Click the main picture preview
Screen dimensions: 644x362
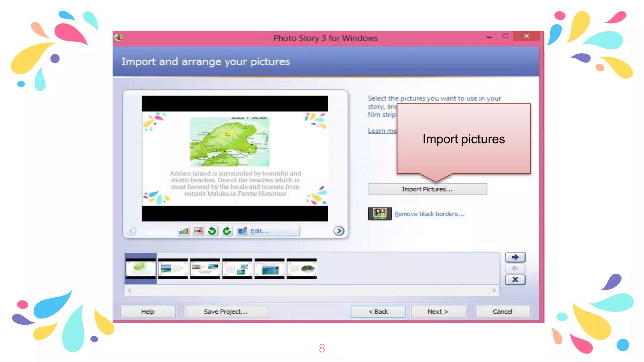[235, 159]
